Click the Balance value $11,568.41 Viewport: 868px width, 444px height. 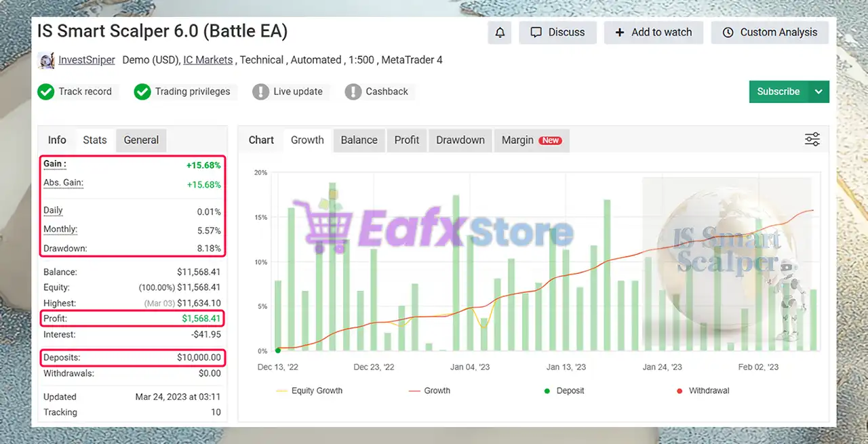coord(199,272)
